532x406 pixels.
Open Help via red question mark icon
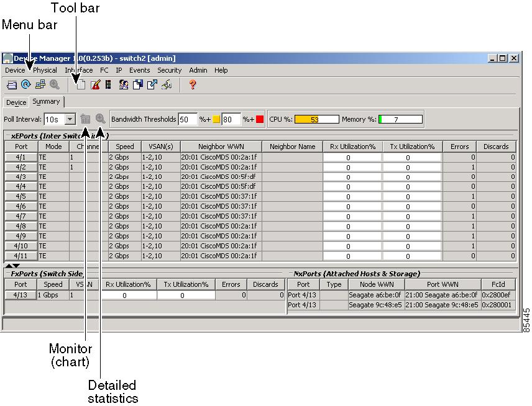(x=192, y=84)
